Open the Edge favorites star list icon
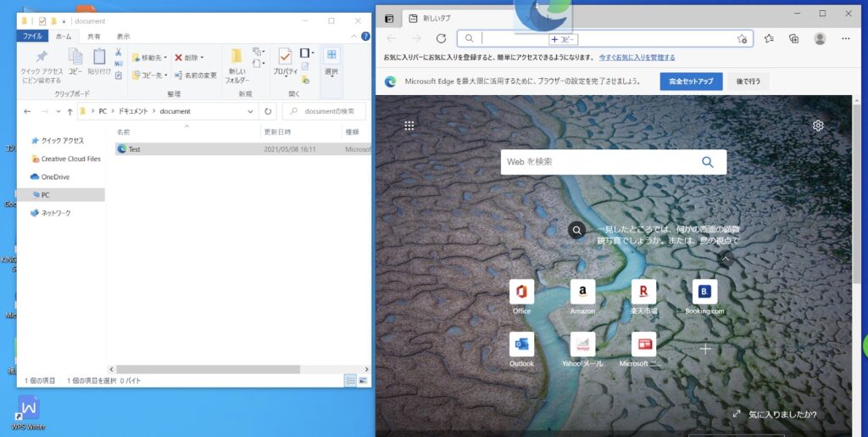 (769, 38)
